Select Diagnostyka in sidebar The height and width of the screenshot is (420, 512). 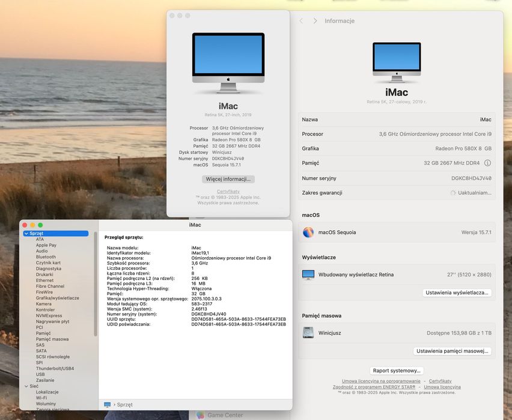tap(48, 269)
